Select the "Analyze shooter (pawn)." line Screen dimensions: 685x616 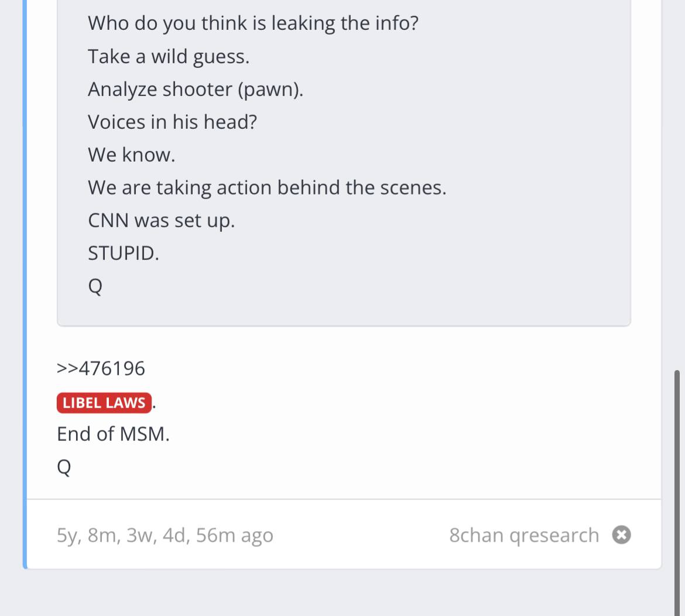click(196, 89)
